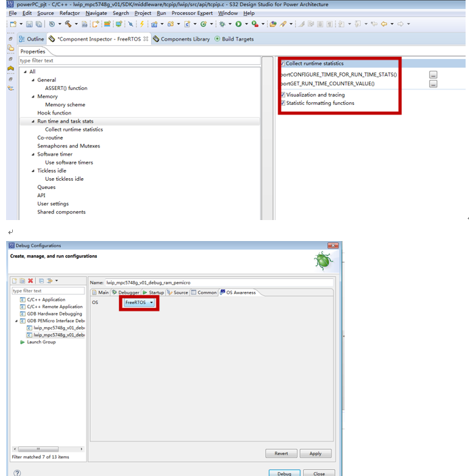Open the OS FreeRTOS dropdown

click(139, 303)
